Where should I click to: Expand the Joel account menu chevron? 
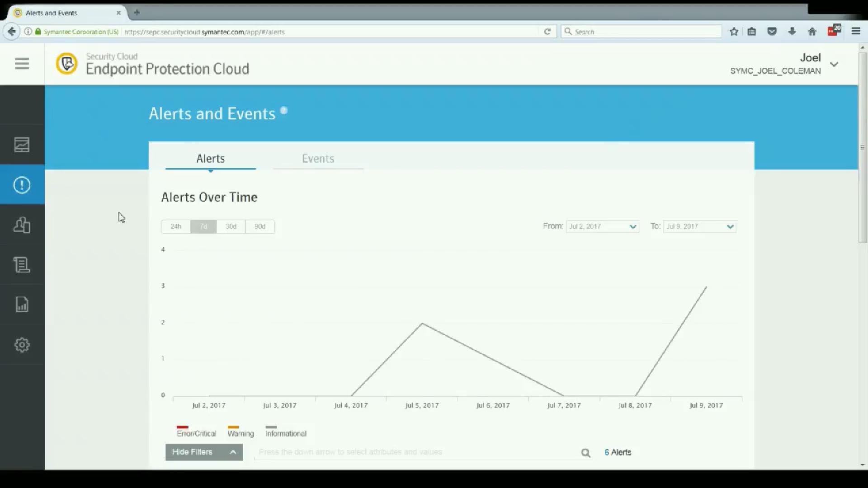point(834,64)
